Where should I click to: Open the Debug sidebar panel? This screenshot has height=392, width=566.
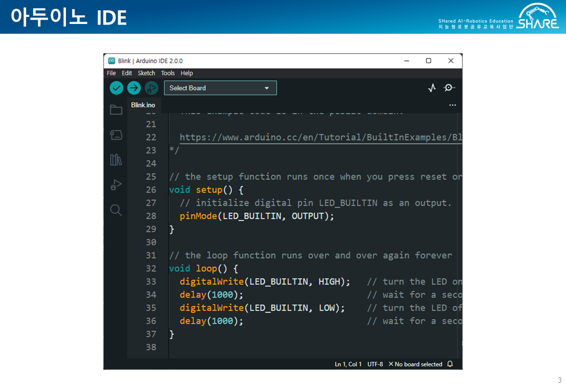[116, 185]
